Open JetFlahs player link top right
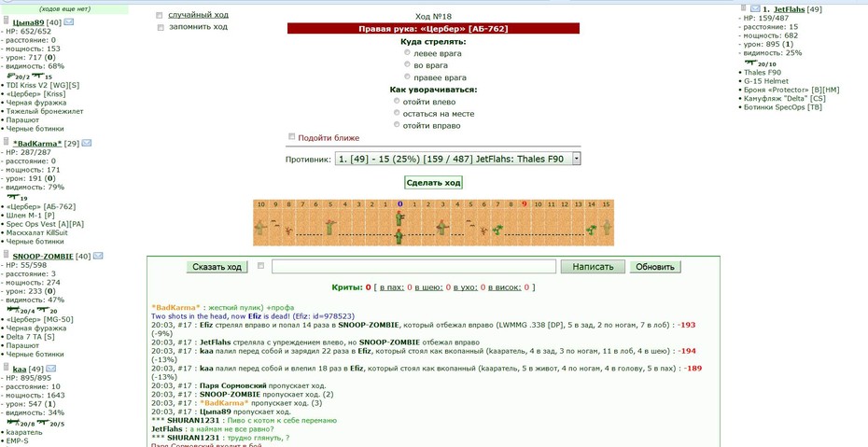Image resolution: width=868 pixels, height=447 pixels. coord(789,9)
